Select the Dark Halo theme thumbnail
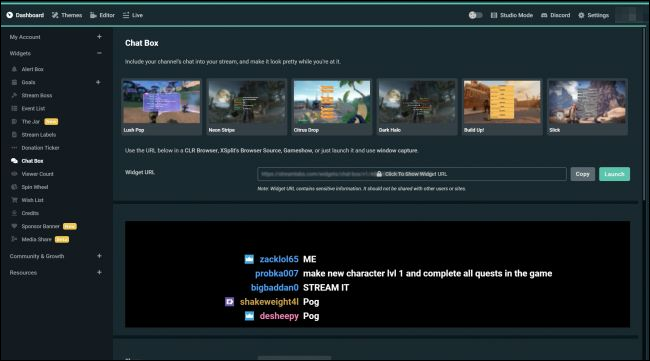Viewport: 650px width, 361px height. tap(417, 107)
